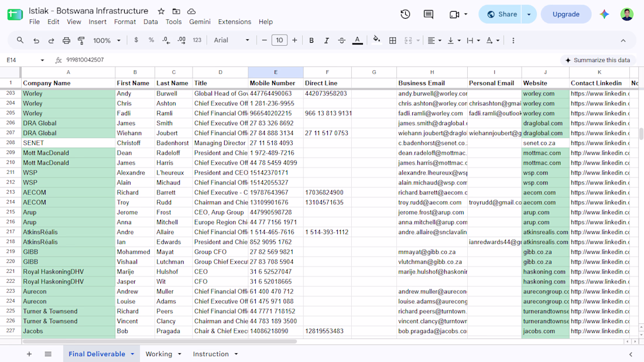Open the worley.com link in row 203
This screenshot has height=362, width=644.
[x=539, y=93]
